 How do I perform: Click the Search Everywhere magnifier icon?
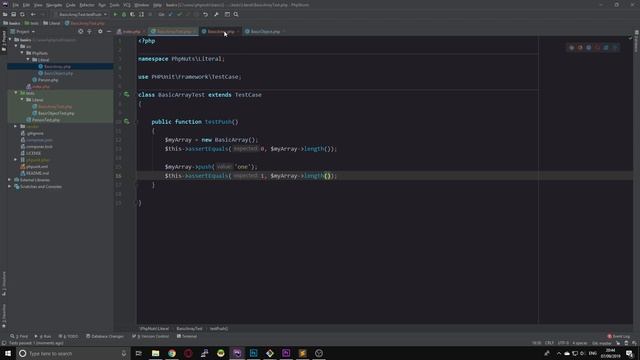236,14
